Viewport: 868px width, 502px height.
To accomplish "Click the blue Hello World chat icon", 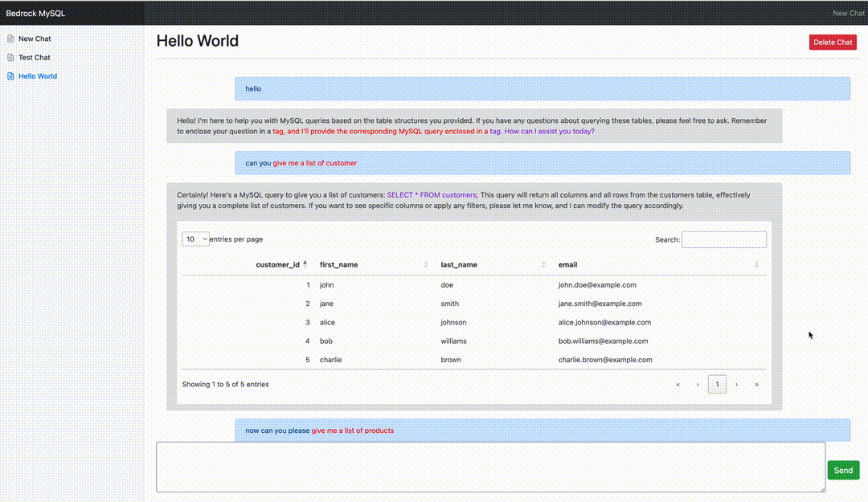I will pos(9,76).
